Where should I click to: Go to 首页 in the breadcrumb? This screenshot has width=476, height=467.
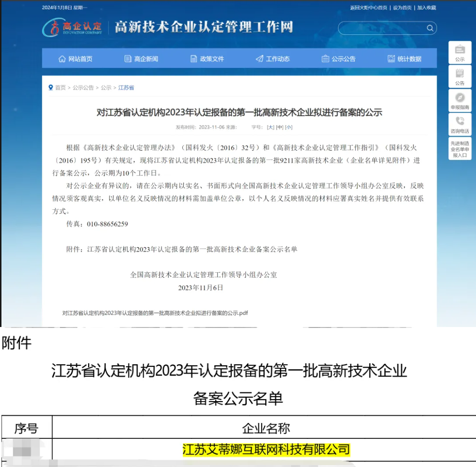[61, 88]
